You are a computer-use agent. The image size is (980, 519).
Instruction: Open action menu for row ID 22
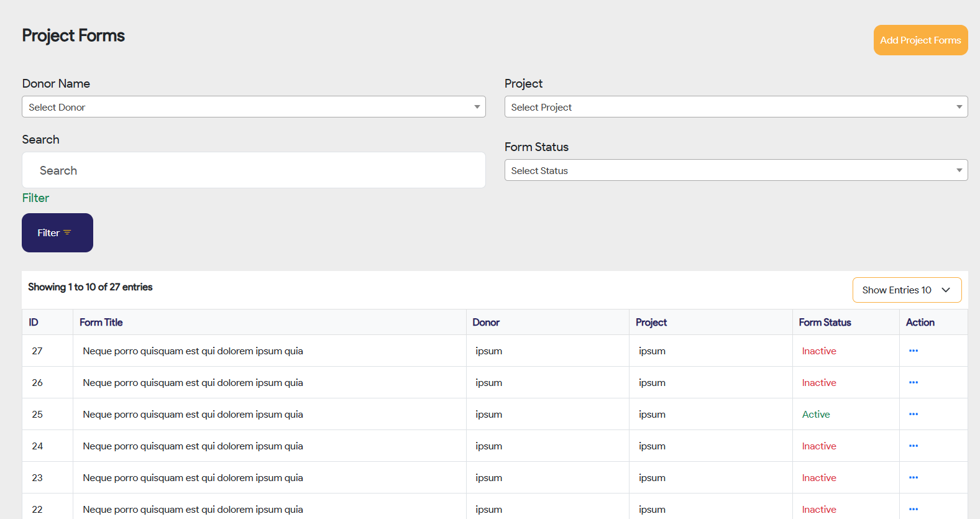913,509
